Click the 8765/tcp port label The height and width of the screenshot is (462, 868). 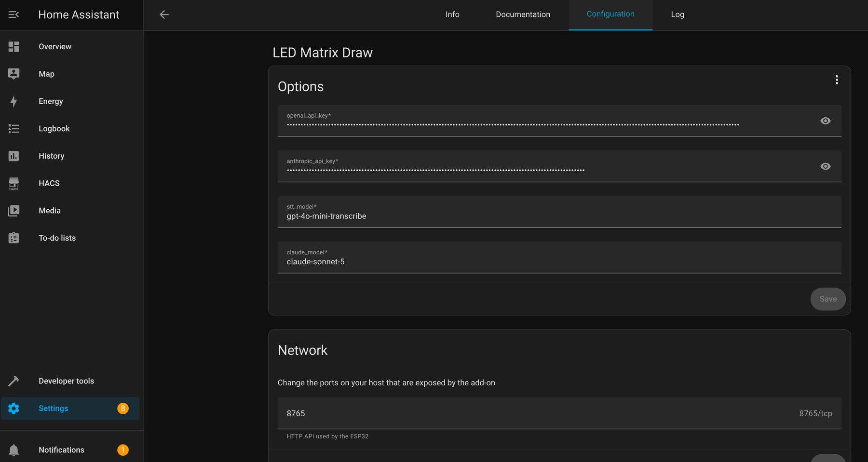(815, 414)
